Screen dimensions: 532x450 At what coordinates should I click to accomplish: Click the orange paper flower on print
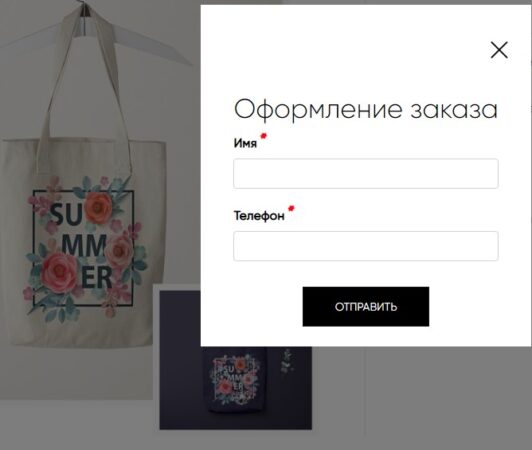(98, 208)
